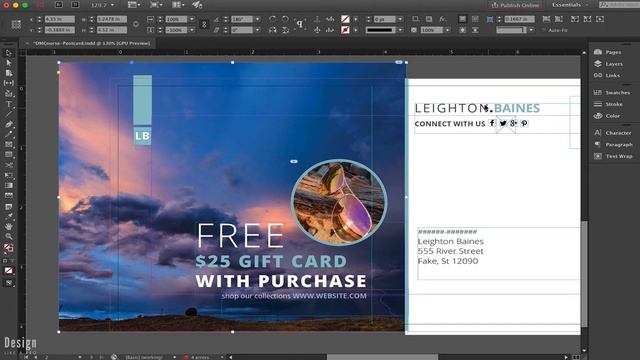Open the Scale X percentage dropdown
640x360 pixels.
point(192,19)
